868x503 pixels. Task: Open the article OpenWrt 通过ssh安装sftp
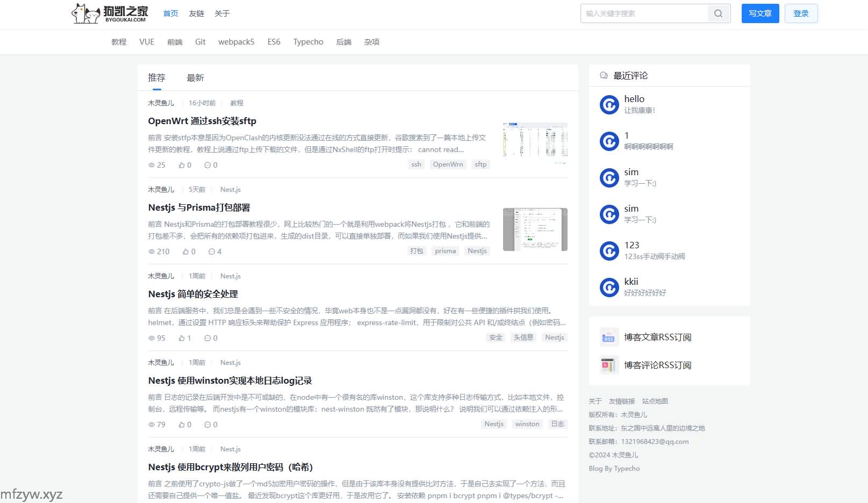click(202, 121)
